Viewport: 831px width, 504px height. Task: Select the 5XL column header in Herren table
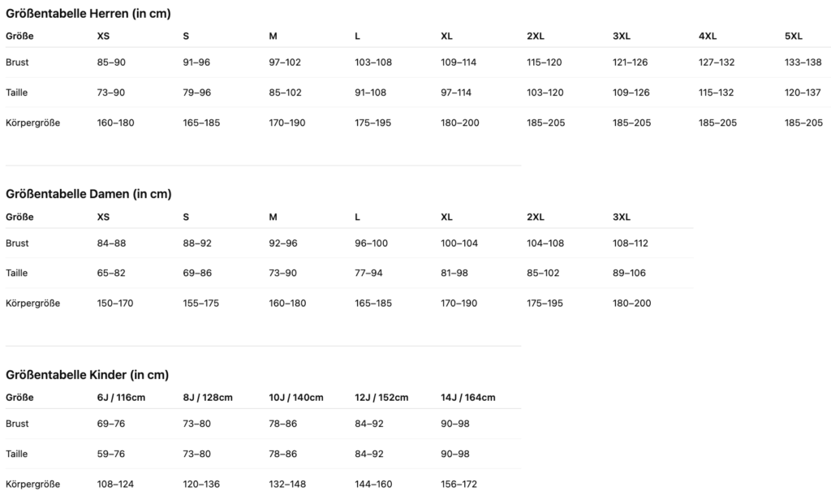coord(794,36)
